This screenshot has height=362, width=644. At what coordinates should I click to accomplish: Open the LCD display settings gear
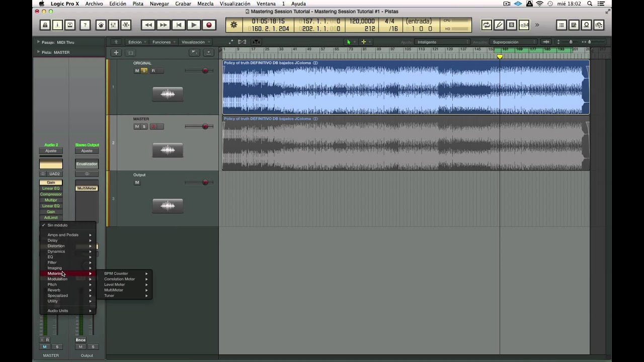pos(233,25)
